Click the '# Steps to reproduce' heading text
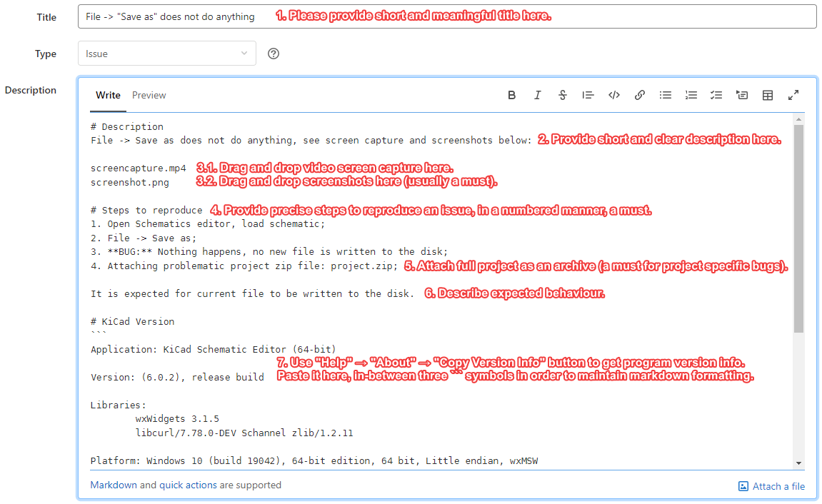822x504 pixels. [x=146, y=210]
